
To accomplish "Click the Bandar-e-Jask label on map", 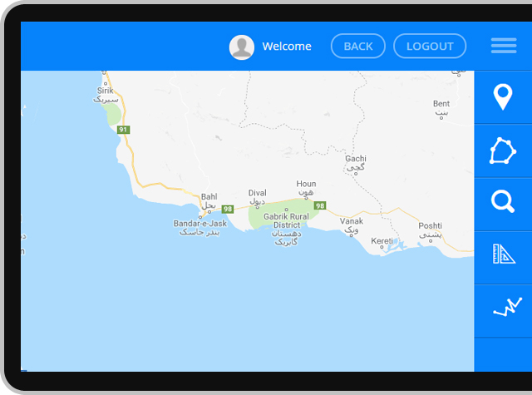I will [x=199, y=224].
